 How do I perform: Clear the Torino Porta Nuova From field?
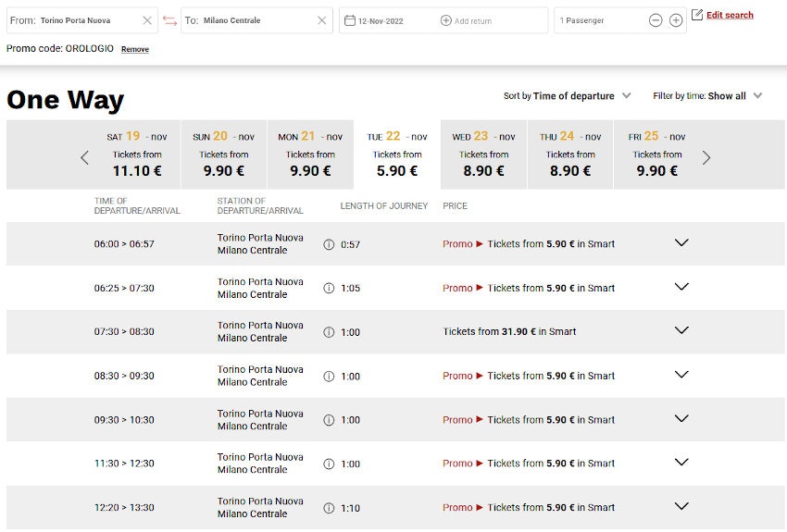coord(147,20)
